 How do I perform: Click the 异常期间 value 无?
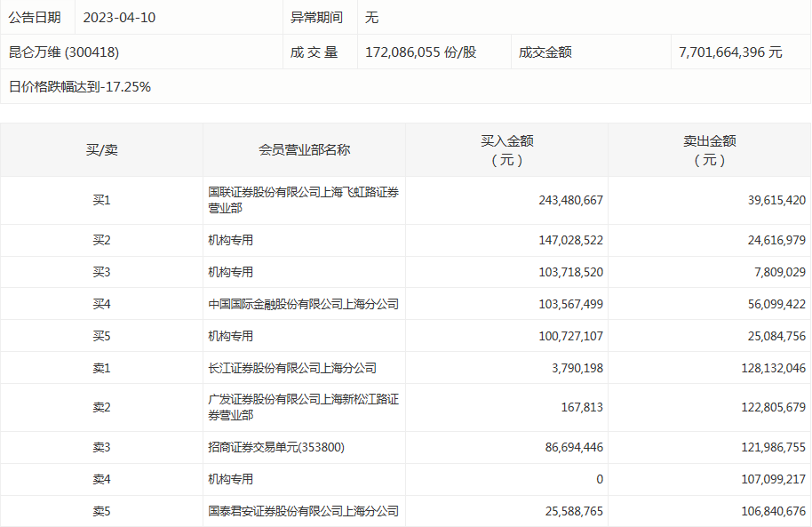click(372, 17)
